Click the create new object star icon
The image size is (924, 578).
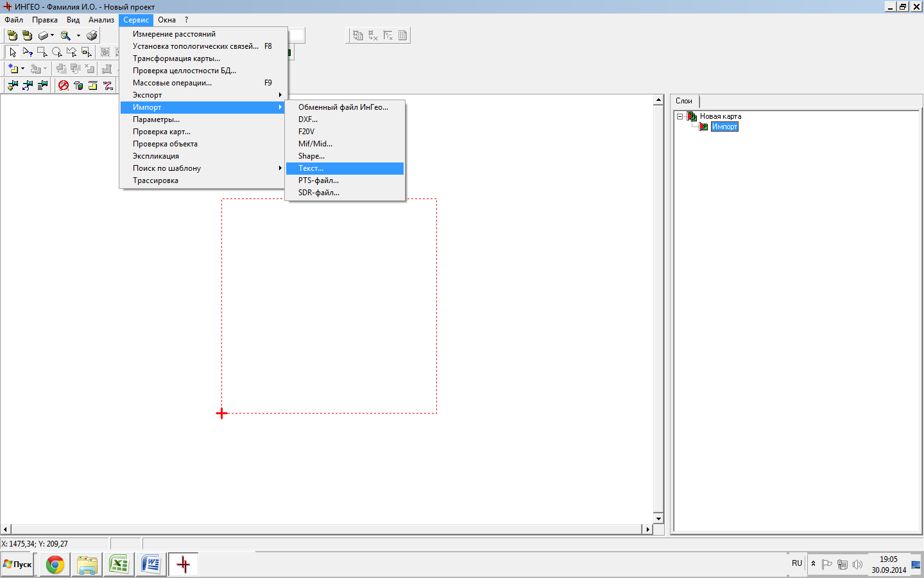click(13, 69)
